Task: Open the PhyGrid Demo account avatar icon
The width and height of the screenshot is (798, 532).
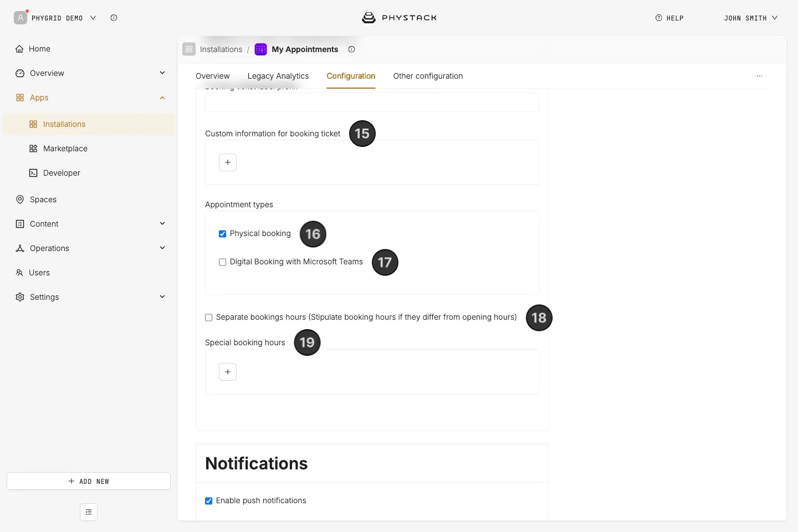Action: coord(21,18)
